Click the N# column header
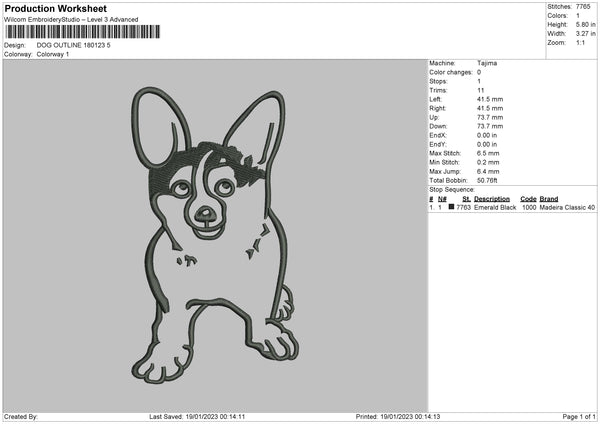 440,199
